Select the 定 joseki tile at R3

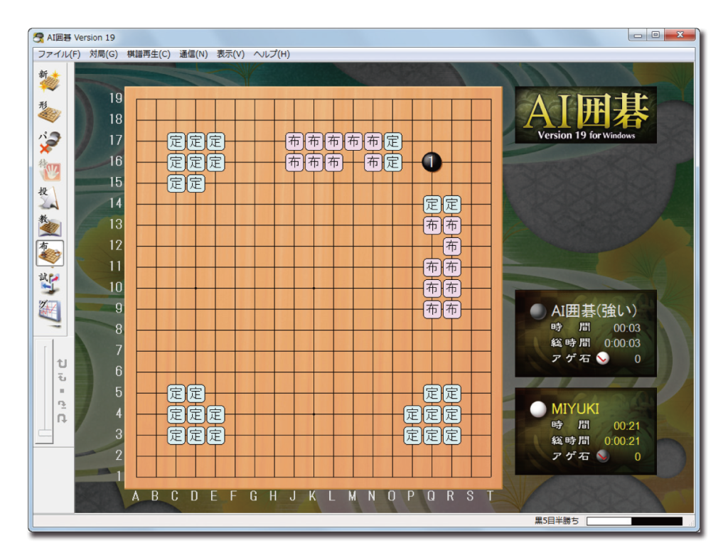click(451, 435)
